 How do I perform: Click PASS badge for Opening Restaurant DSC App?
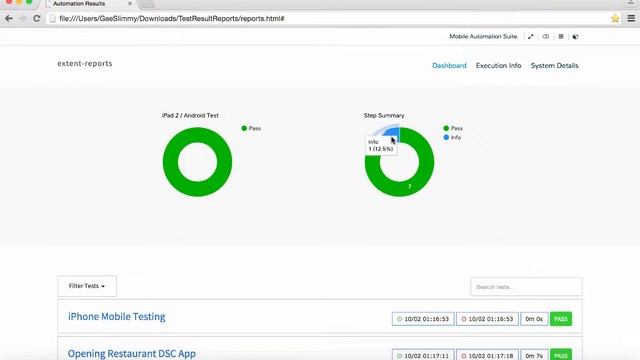561,355
